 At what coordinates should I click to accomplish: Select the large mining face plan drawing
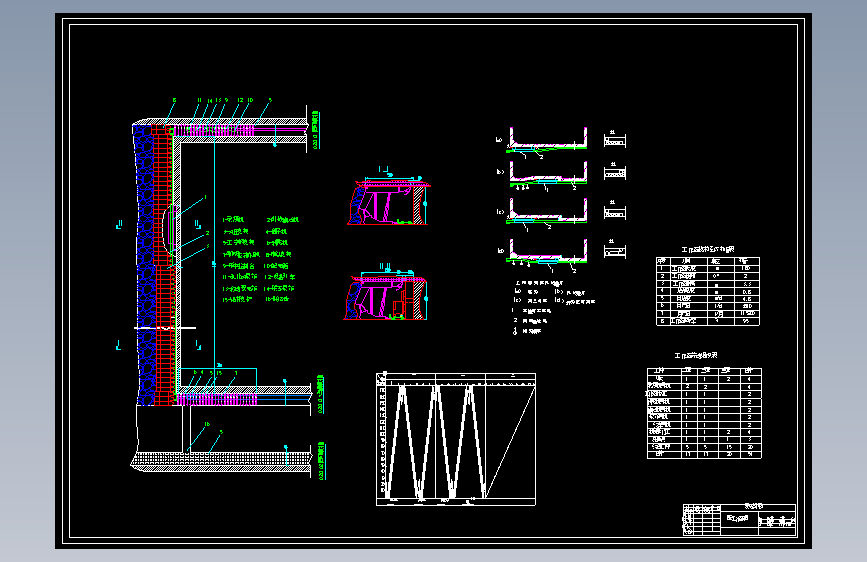(221, 288)
